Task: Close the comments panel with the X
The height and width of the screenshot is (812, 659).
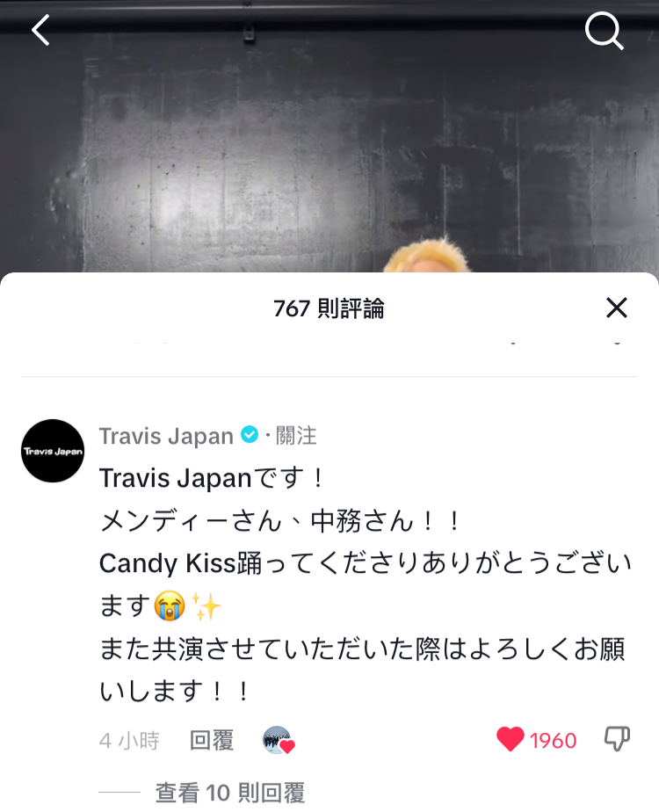Action: 617,308
